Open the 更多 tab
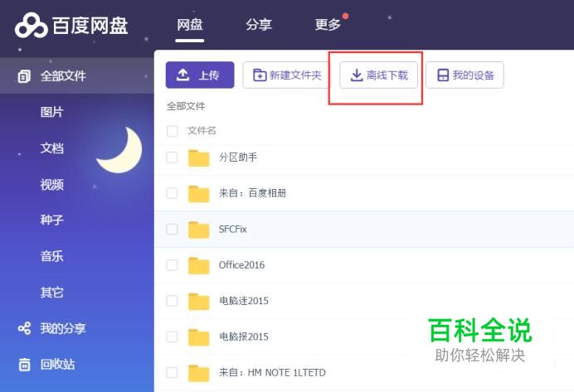The height and width of the screenshot is (392, 574). pos(328,25)
